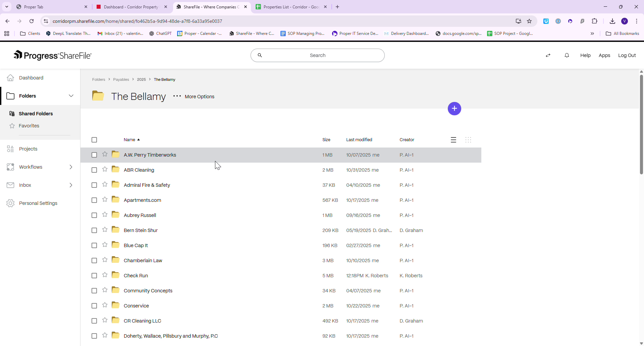Star the Blue Cap It folder
The height and width of the screenshot is (346, 644).
[x=105, y=245]
